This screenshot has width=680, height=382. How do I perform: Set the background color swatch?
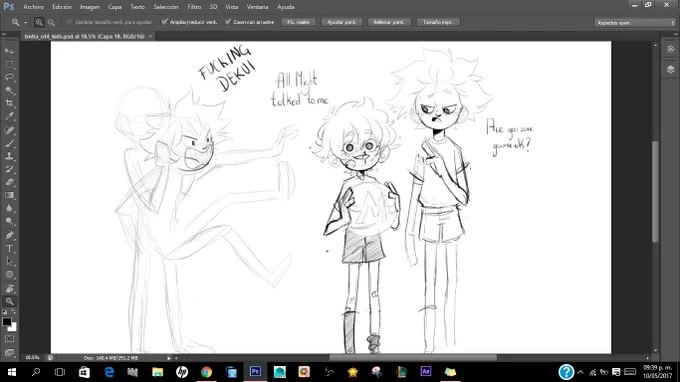tap(13, 327)
